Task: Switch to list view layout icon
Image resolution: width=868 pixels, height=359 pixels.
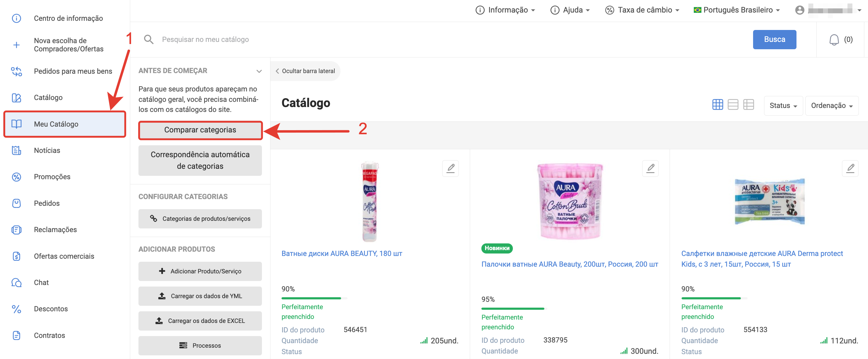Action: pos(733,105)
